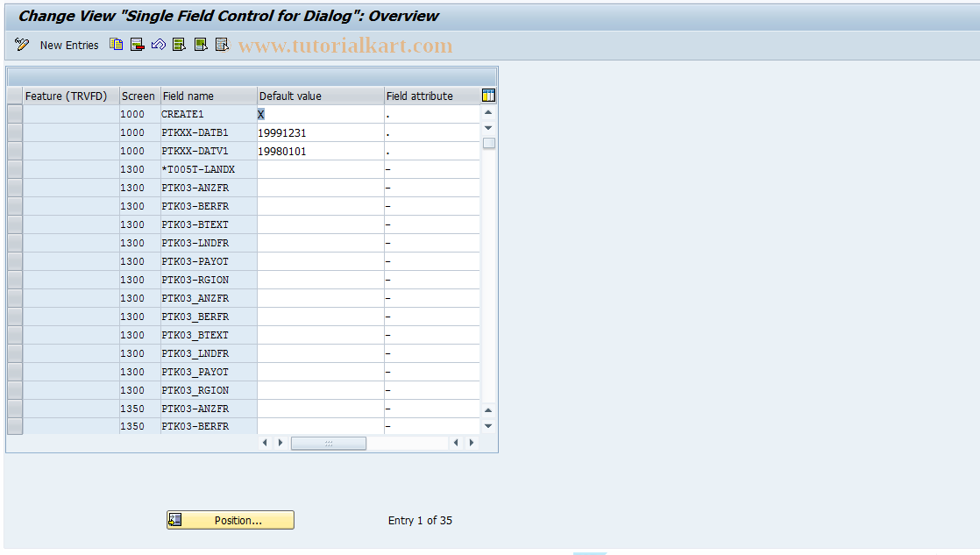Screen dimensions: 980x555
Task: Click the Undo Change icon
Action: (x=159, y=45)
